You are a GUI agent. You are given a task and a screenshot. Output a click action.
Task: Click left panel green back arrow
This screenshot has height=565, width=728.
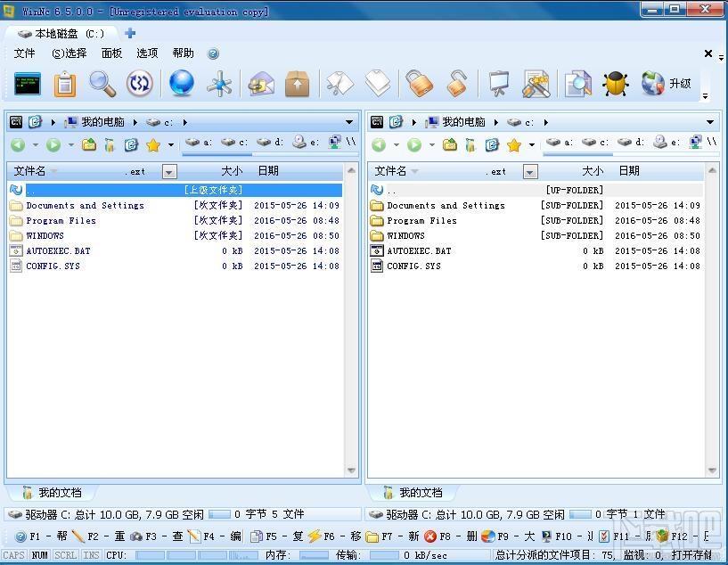18,145
